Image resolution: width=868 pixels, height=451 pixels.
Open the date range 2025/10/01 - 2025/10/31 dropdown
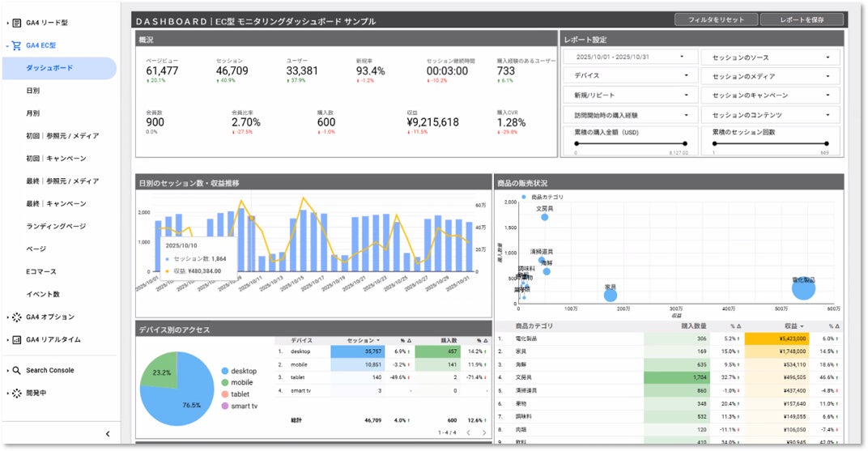pyautogui.click(x=629, y=57)
